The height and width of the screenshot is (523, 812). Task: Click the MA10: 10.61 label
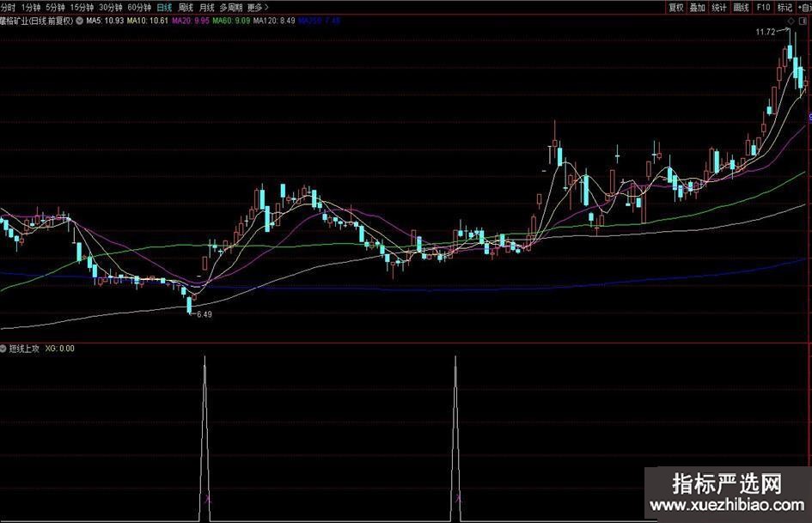(148, 21)
